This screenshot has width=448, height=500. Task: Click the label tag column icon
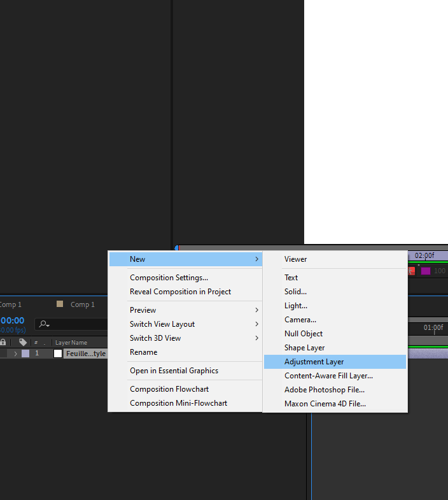coord(23,342)
